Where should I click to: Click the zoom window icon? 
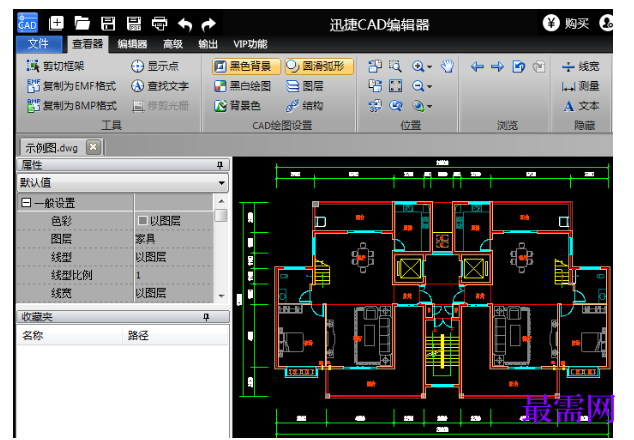[x=395, y=66]
